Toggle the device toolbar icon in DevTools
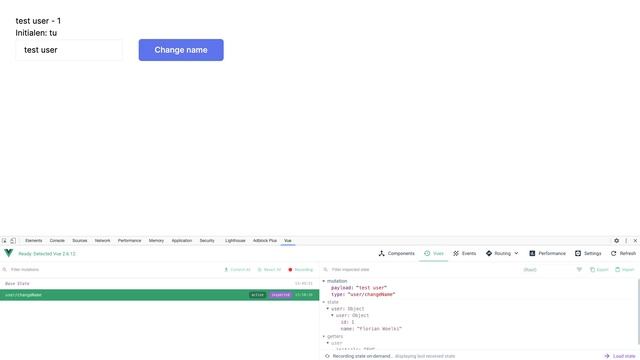Viewport: 640px width, 360px height. click(x=13, y=241)
